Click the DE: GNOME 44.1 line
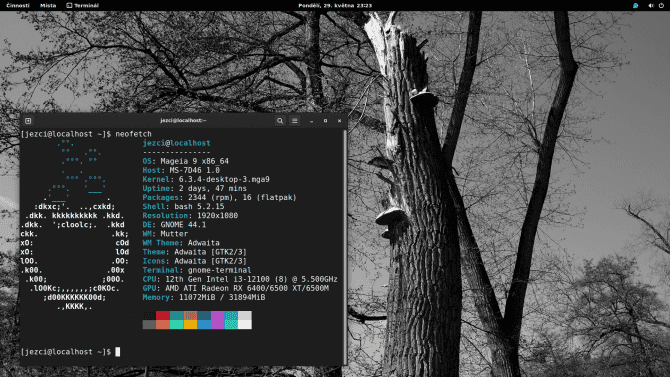Image resolution: width=670 pixels, height=377 pixels. (x=174, y=225)
